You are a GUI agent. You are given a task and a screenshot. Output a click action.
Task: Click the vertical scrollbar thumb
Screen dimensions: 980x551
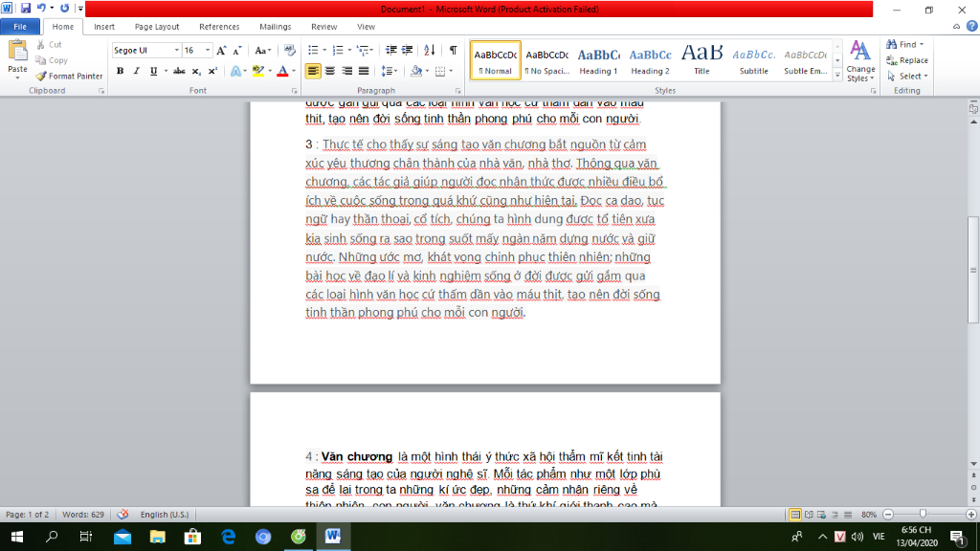[x=973, y=270]
